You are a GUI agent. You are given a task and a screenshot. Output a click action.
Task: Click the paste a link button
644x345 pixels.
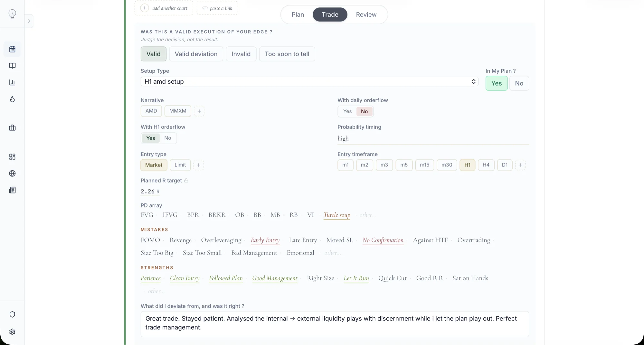point(217,8)
